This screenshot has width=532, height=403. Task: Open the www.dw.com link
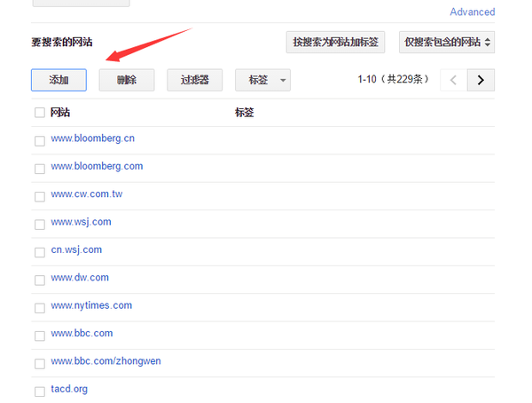(80, 278)
